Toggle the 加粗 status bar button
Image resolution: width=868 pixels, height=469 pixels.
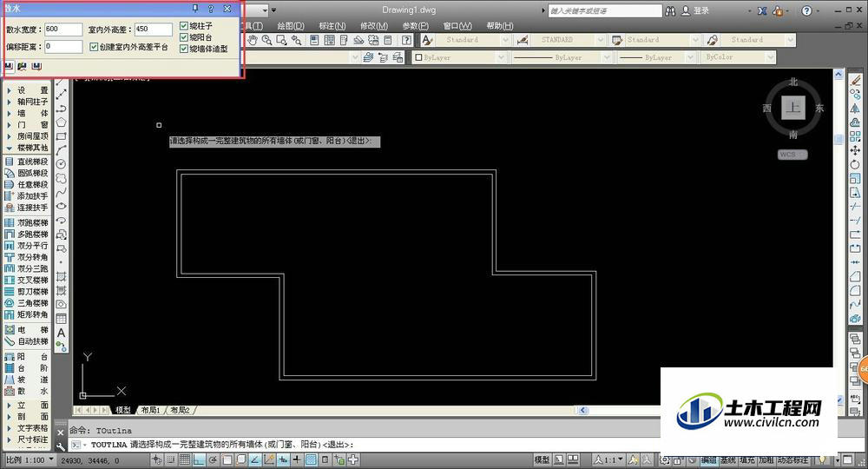766,460
